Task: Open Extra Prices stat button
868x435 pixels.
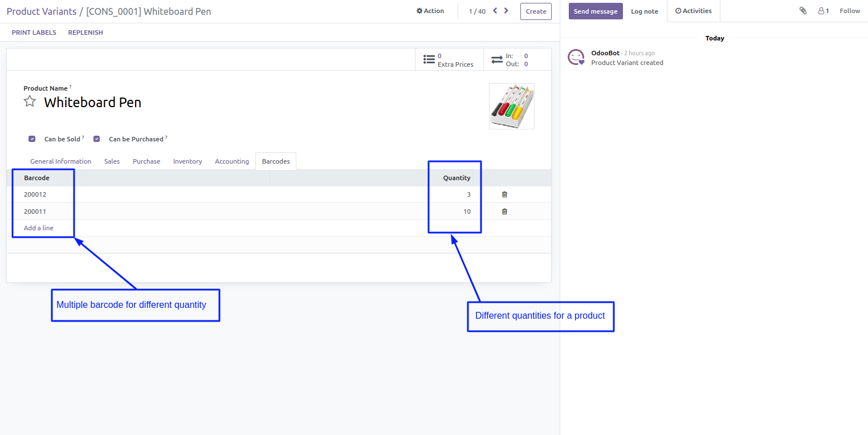Action: click(449, 60)
